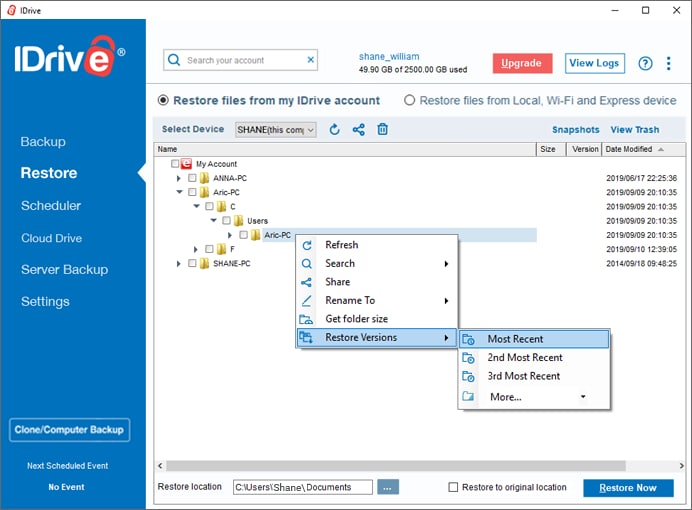The image size is (692, 510).
Task: Click the Clone/Computer Backup button
Action: point(69,430)
